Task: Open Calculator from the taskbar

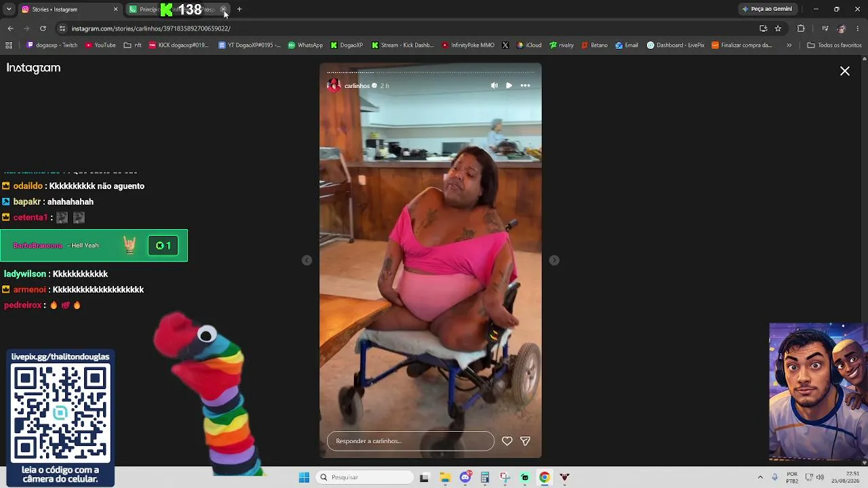Action: point(485,477)
